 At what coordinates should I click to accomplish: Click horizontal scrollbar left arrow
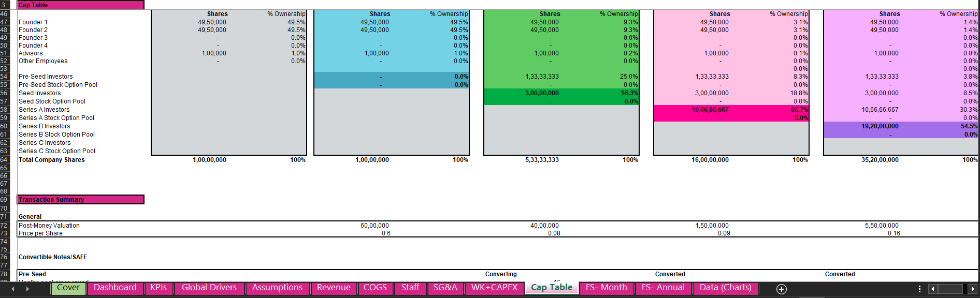933,289
